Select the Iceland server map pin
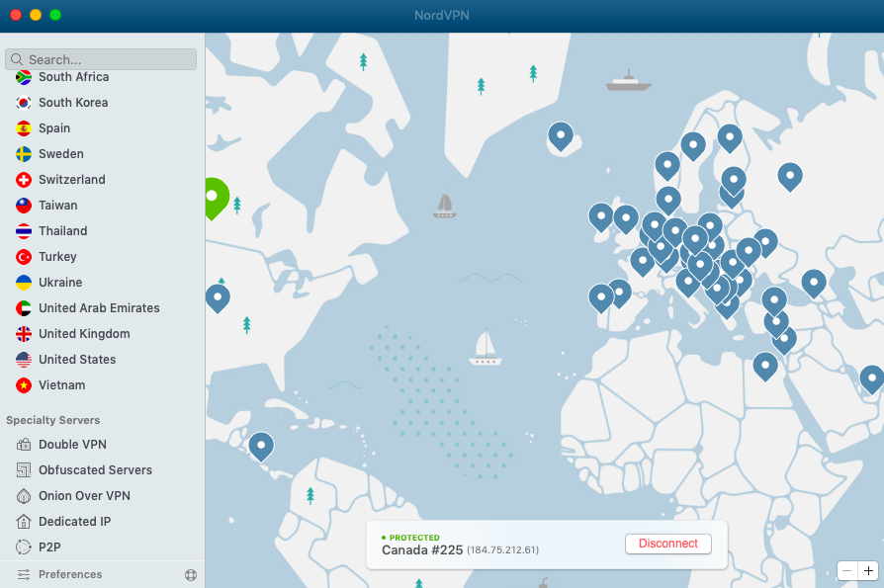Screen dimensions: 884x588 click(x=561, y=136)
